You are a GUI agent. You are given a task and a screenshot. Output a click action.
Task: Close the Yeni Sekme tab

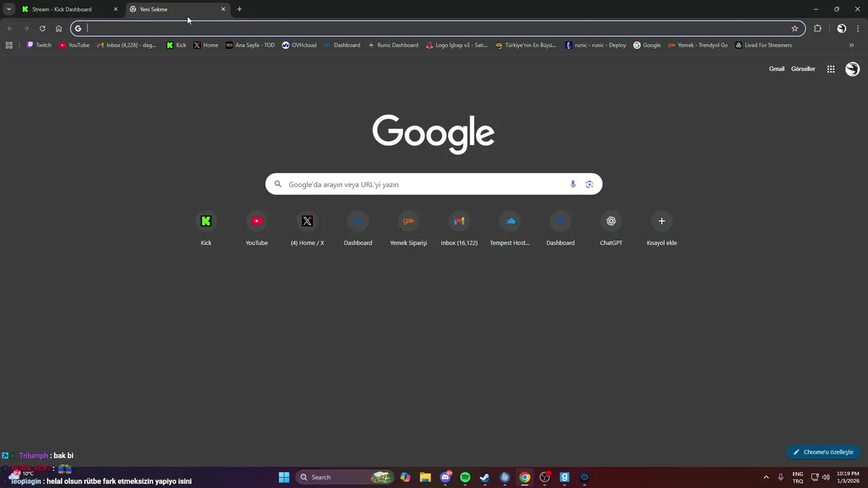(223, 9)
